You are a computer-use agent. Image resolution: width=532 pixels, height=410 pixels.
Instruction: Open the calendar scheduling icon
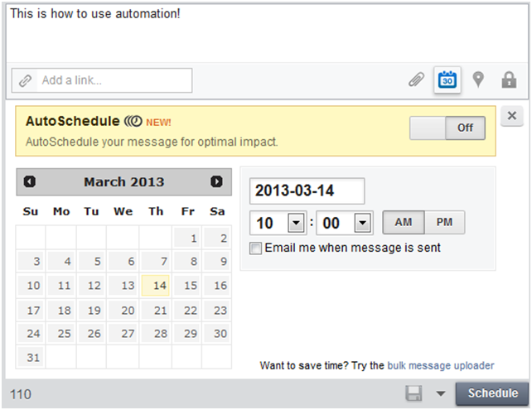click(x=447, y=80)
